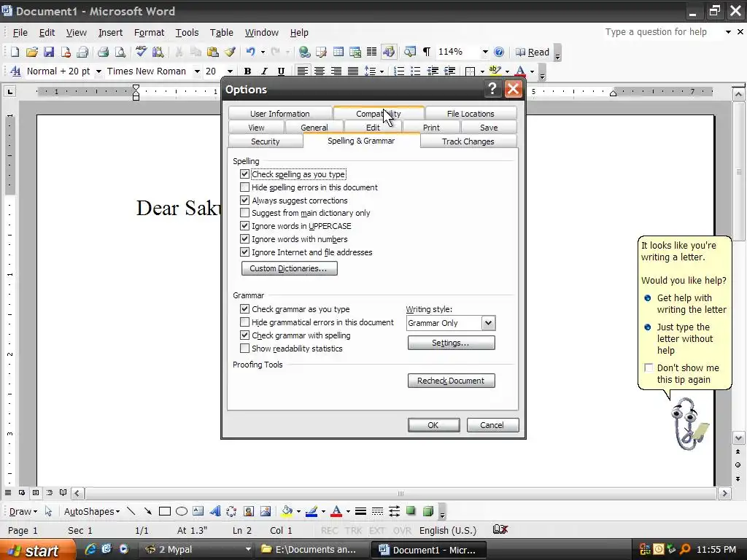Viewport: 747px width, 560px height.
Task: Click the Paste clipboard icon
Action: tap(213, 52)
